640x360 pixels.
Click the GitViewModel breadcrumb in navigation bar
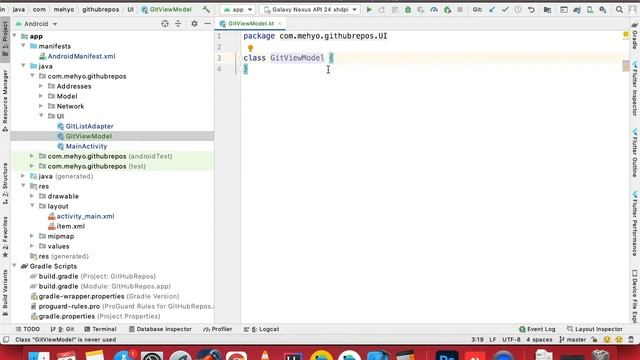(x=167, y=9)
